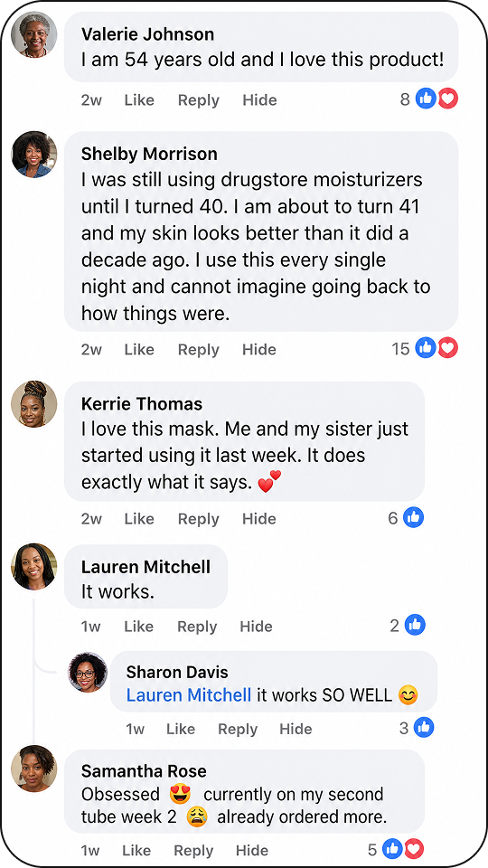Reply to Sharon Davis's reply
Screen dimensions: 488x868
point(238,729)
